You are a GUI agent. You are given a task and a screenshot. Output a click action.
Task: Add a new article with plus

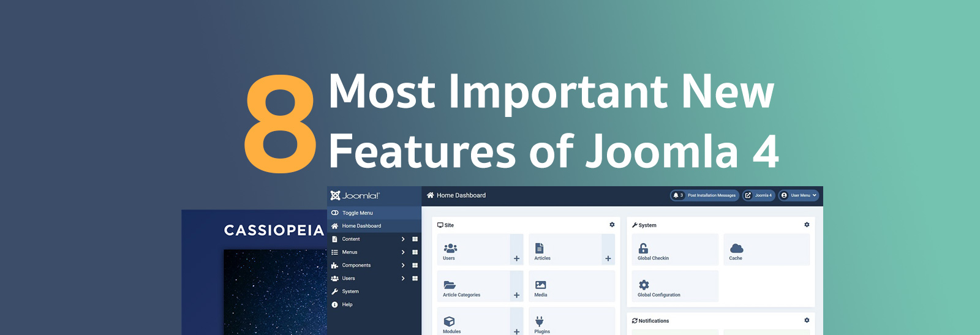click(608, 258)
